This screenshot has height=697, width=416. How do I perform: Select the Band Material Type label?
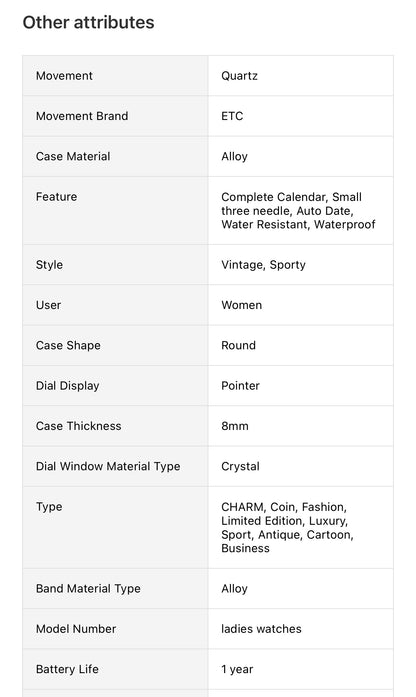(88, 589)
